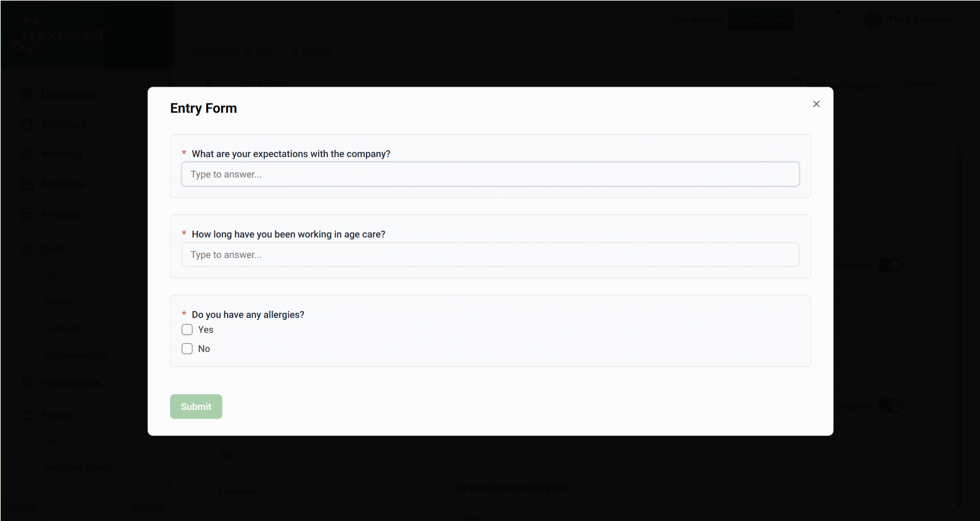This screenshot has width=980, height=521.
Task: Open Received Forms in the sidebar
Action: 78,468
